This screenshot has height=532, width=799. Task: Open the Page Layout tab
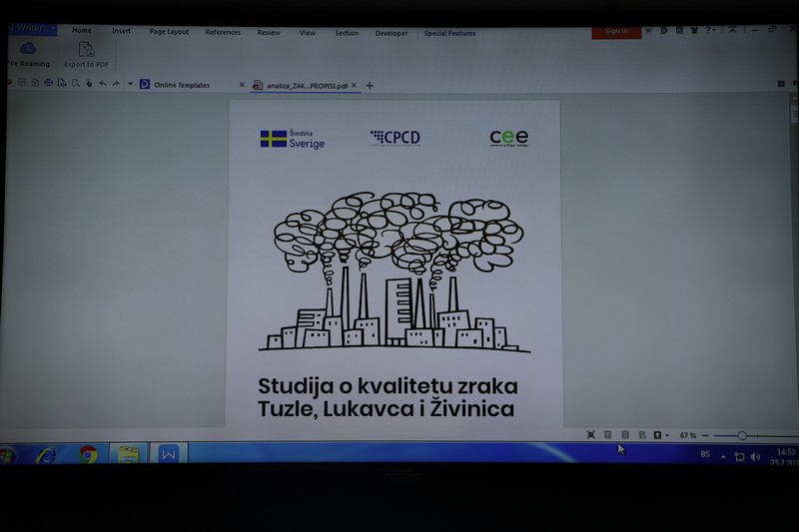pos(169,32)
